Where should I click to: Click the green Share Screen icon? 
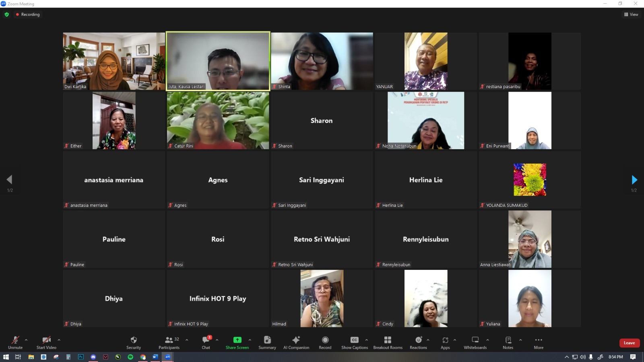pyautogui.click(x=237, y=340)
